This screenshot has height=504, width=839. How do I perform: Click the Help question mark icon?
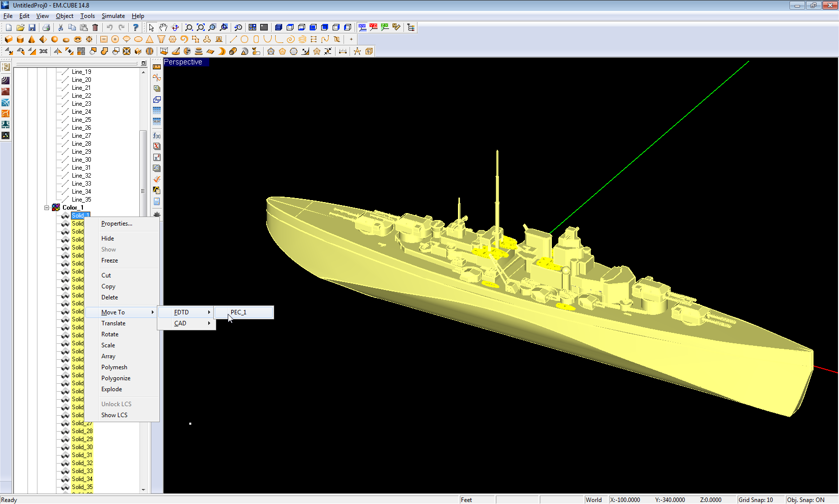[x=135, y=27]
